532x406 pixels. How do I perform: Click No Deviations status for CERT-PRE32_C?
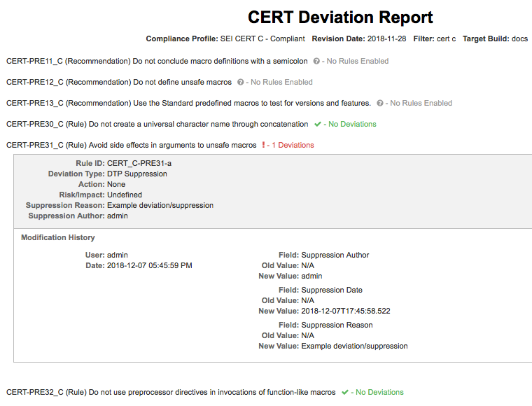coord(379,392)
